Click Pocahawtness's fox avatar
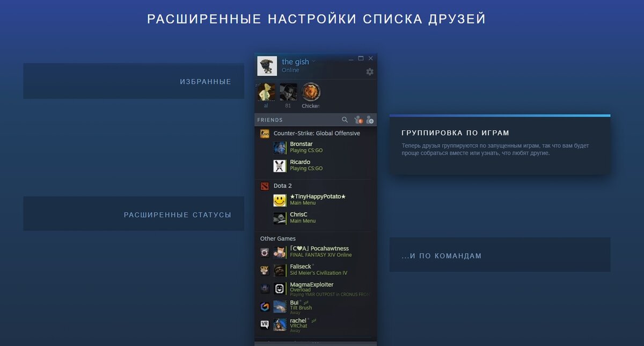Viewport: 644px width, 346px height. (x=280, y=253)
